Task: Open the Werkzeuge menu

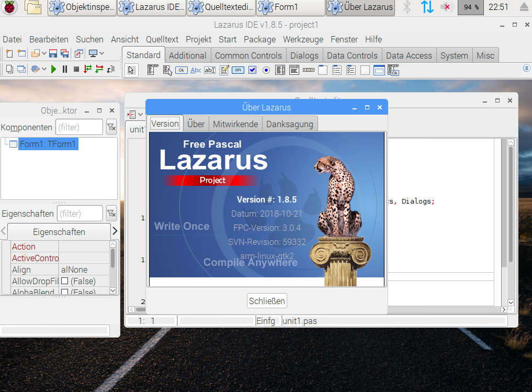Action: [x=303, y=39]
